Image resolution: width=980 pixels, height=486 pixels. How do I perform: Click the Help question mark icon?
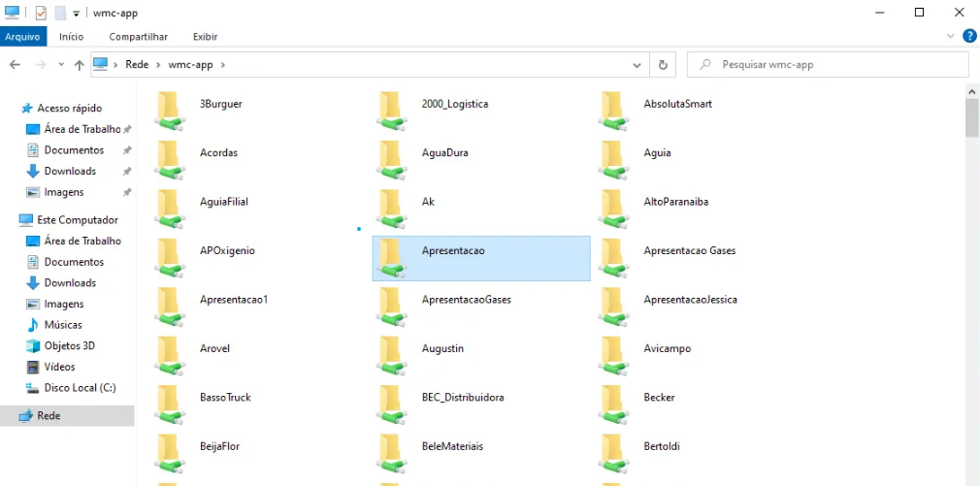coord(968,36)
